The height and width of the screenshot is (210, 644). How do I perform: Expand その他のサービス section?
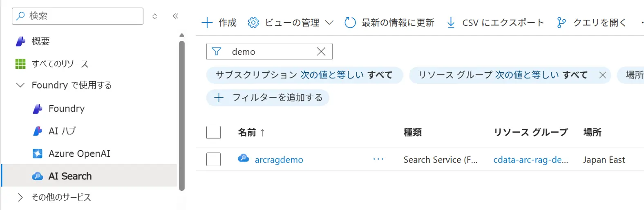point(20,197)
